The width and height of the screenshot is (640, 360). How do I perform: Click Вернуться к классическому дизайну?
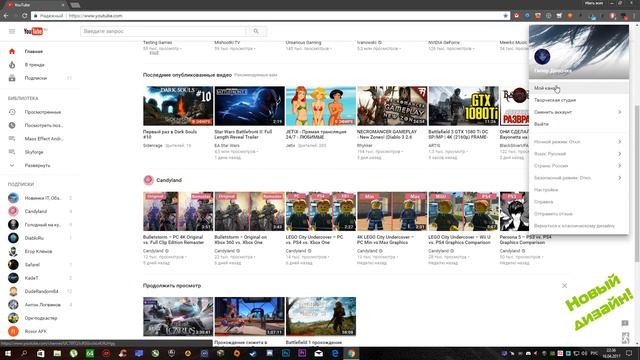click(x=579, y=226)
